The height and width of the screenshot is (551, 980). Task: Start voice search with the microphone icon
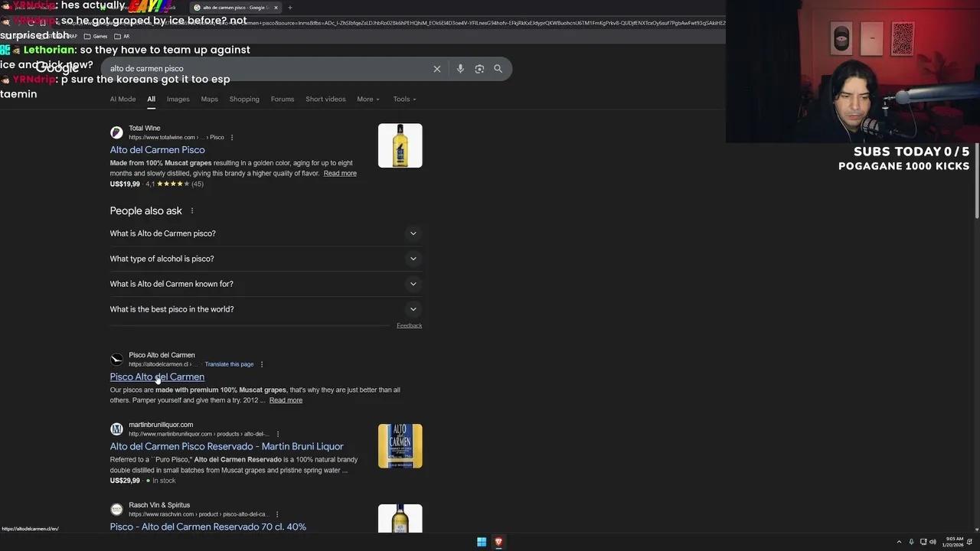[x=460, y=69]
